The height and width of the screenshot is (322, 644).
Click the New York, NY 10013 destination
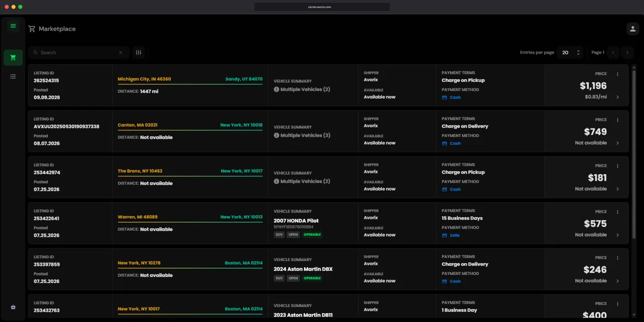[x=242, y=217]
